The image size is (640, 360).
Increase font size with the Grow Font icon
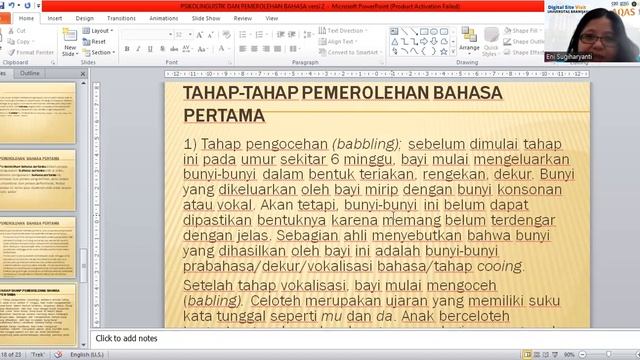(x=200, y=35)
